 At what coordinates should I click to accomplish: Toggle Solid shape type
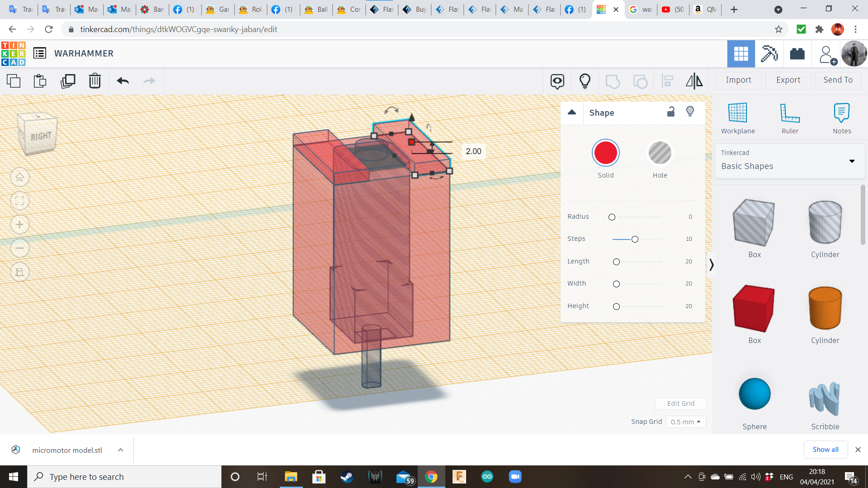606,153
